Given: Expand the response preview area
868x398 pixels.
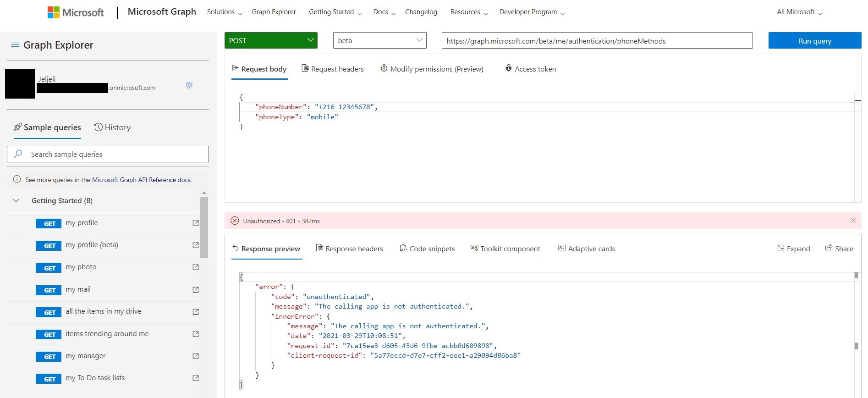Looking at the screenshot, I should [x=794, y=249].
